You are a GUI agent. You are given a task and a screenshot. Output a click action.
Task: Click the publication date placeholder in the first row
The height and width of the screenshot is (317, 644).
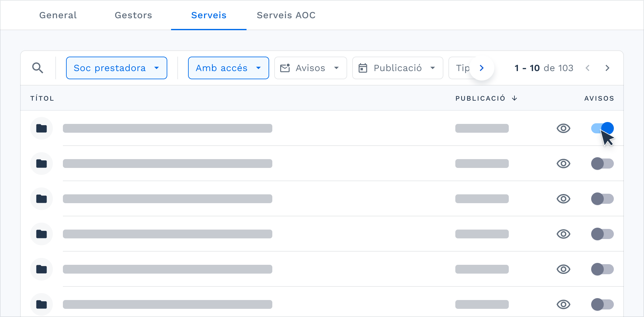pos(482,128)
